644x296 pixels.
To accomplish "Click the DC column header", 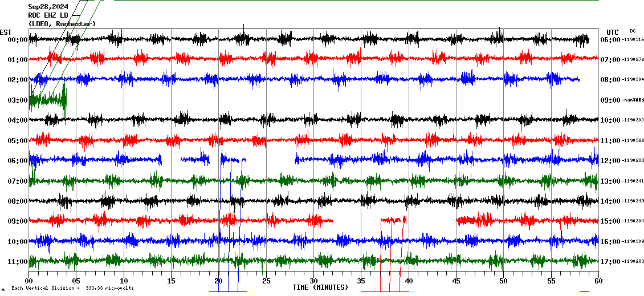I will [633, 31].
